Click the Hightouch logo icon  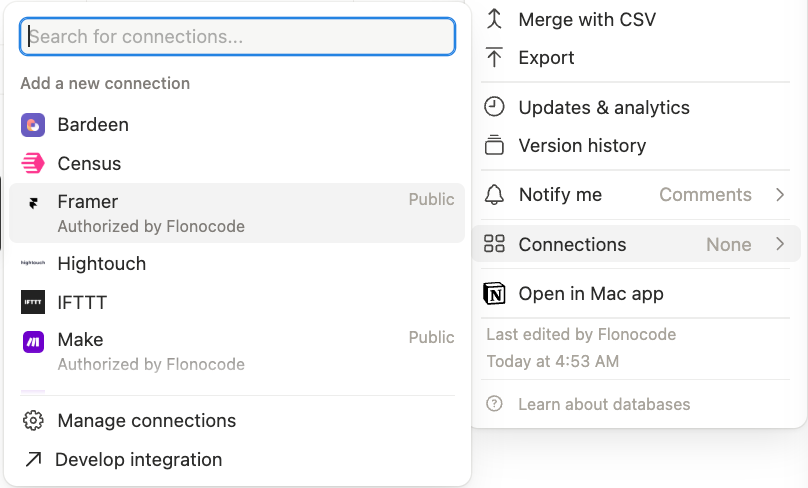coord(33,263)
